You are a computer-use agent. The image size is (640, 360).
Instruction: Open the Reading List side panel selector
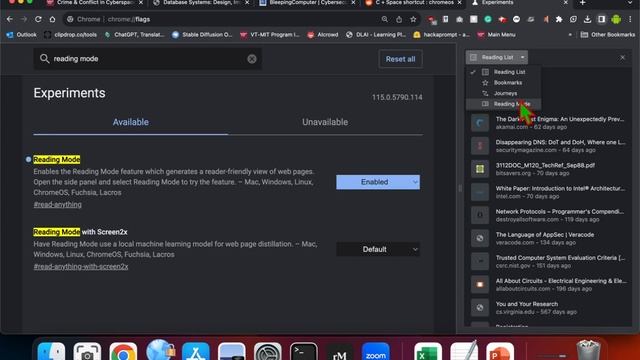(497, 58)
